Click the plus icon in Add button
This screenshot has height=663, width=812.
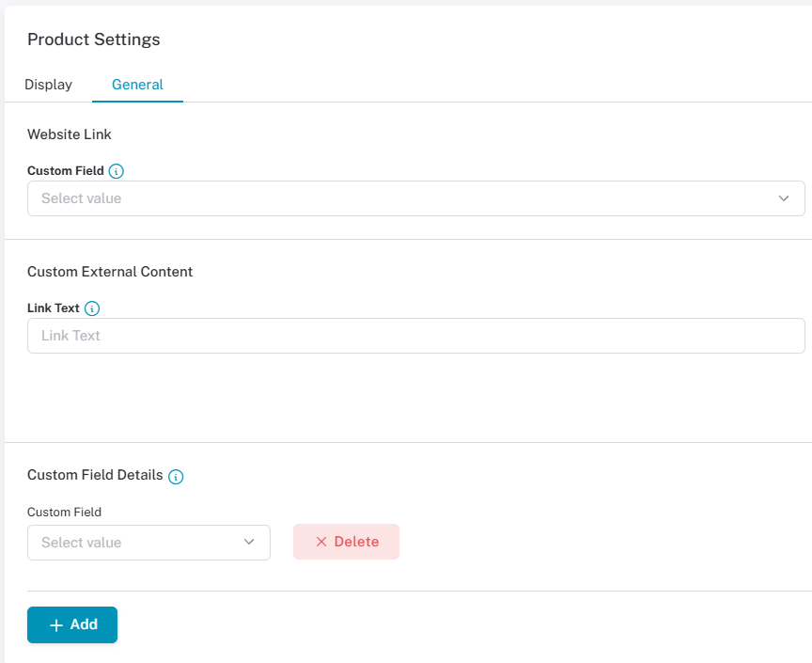56,625
